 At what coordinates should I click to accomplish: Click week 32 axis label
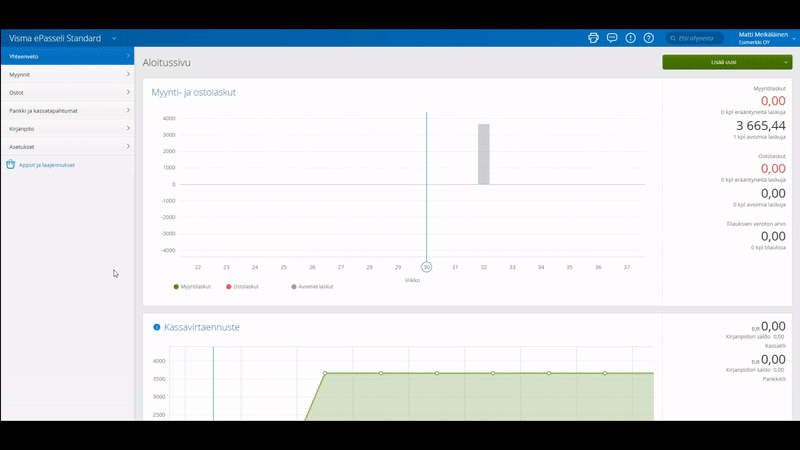click(484, 267)
